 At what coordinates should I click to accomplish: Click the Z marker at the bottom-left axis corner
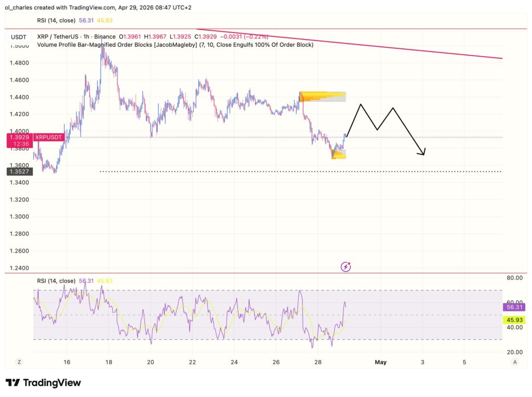coord(19,361)
